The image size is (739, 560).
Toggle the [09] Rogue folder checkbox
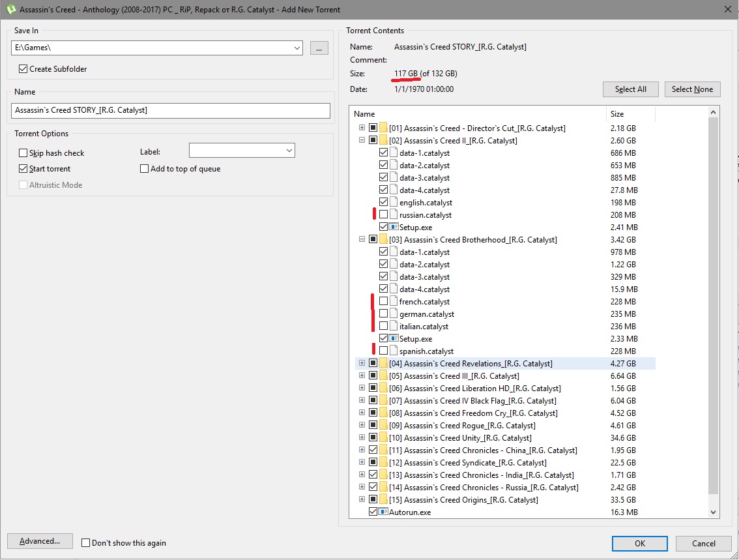(x=373, y=425)
